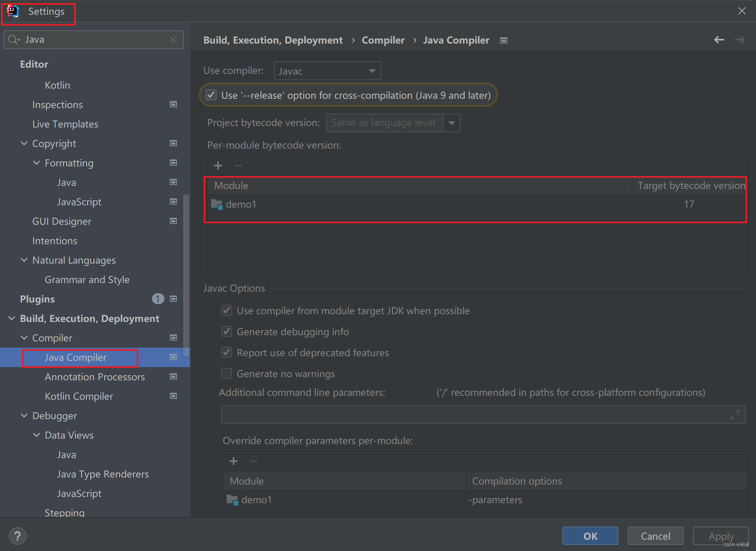The width and height of the screenshot is (756, 551).
Task: Click the additional command line parameters field
Action: (474, 415)
